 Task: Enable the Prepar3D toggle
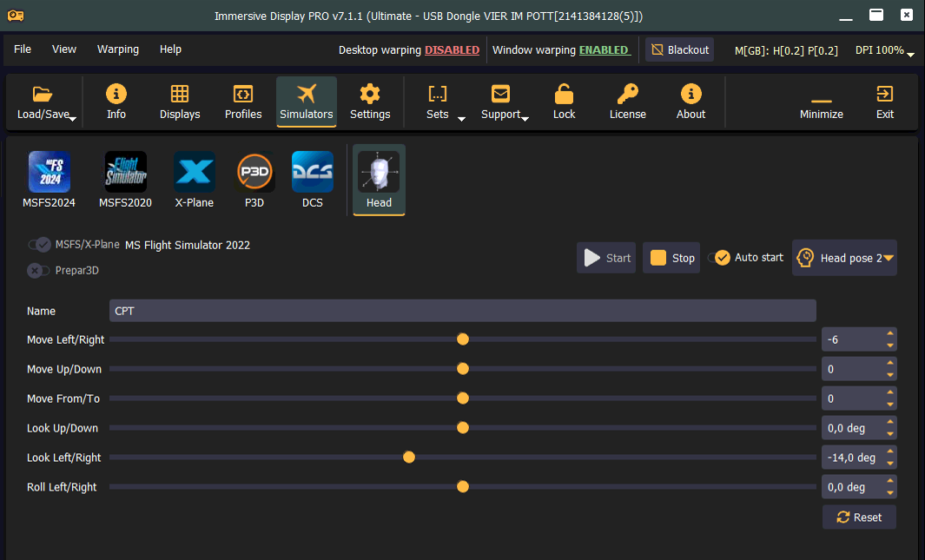(x=39, y=270)
